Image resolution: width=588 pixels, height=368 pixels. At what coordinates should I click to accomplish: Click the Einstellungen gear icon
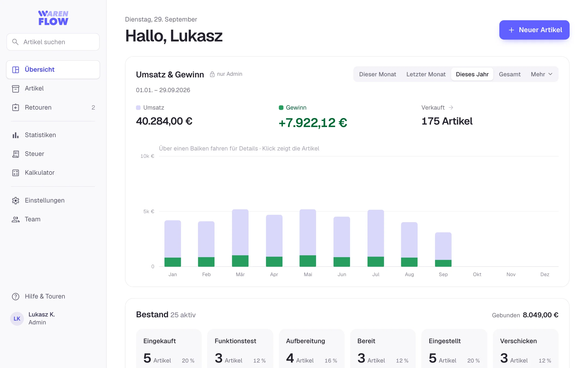[16, 201]
